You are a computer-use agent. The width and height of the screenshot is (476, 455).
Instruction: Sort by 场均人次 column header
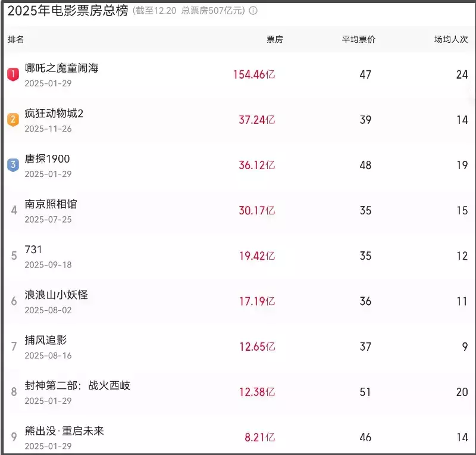(x=451, y=40)
